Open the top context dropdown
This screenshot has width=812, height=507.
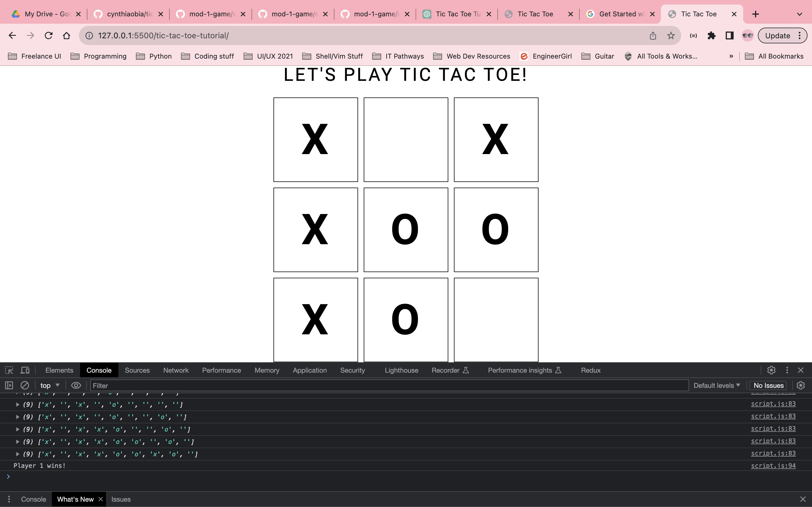coord(50,385)
